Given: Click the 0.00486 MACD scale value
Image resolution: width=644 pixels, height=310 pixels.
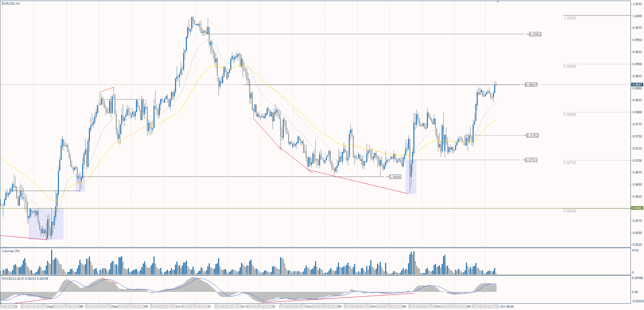Looking at the screenshot, I should pos(637,278).
